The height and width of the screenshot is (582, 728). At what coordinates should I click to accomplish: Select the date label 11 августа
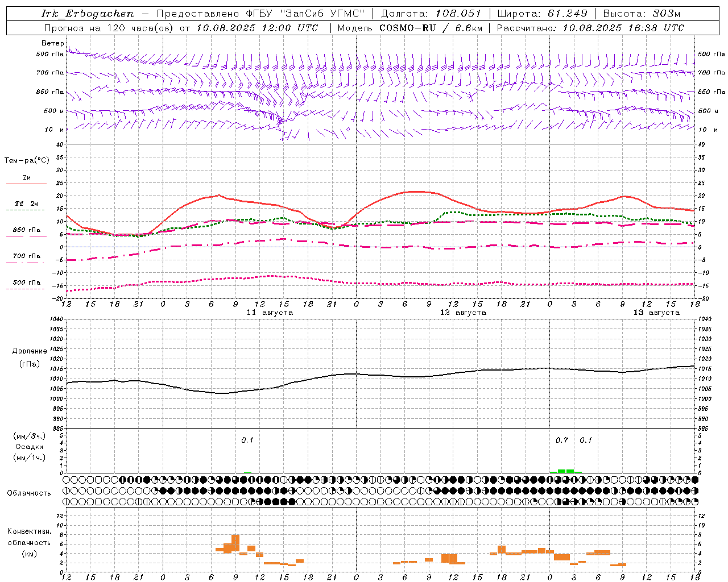[270, 313]
